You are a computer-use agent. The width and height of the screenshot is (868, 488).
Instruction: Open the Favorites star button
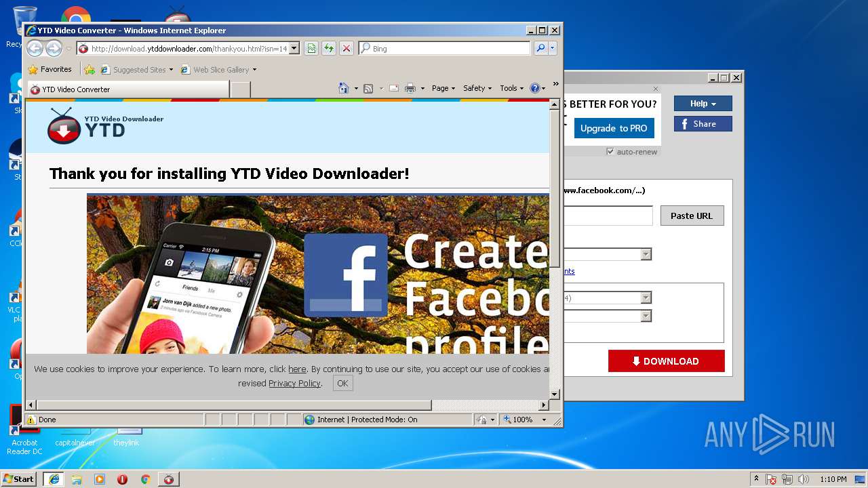(50, 69)
